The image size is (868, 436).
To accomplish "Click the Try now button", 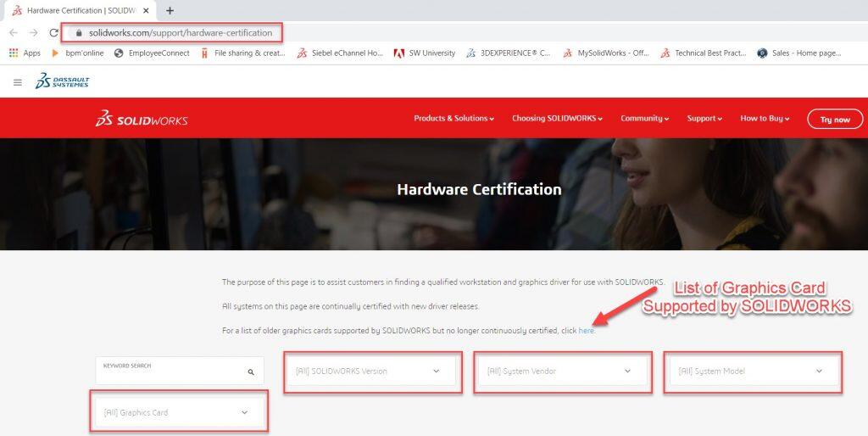I will tap(834, 120).
